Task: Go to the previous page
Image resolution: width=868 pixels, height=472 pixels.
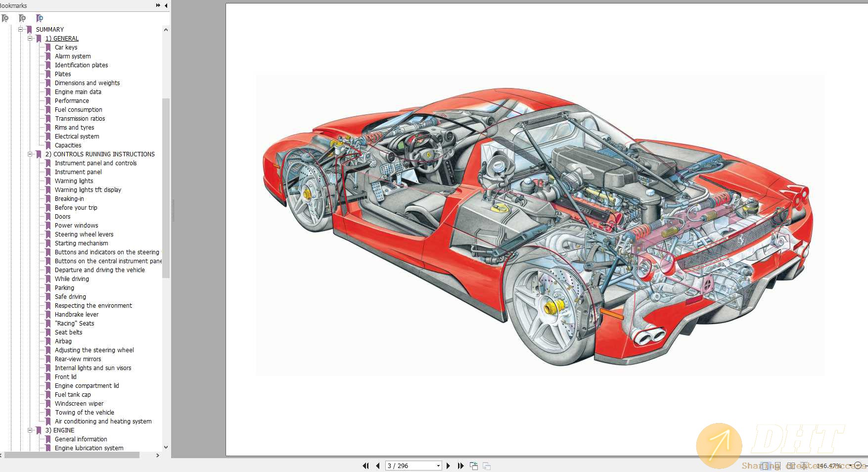Action: 377,466
